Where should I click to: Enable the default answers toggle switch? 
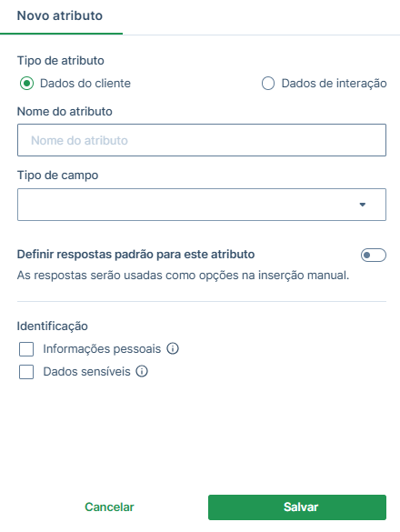click(x=374, y=256)
